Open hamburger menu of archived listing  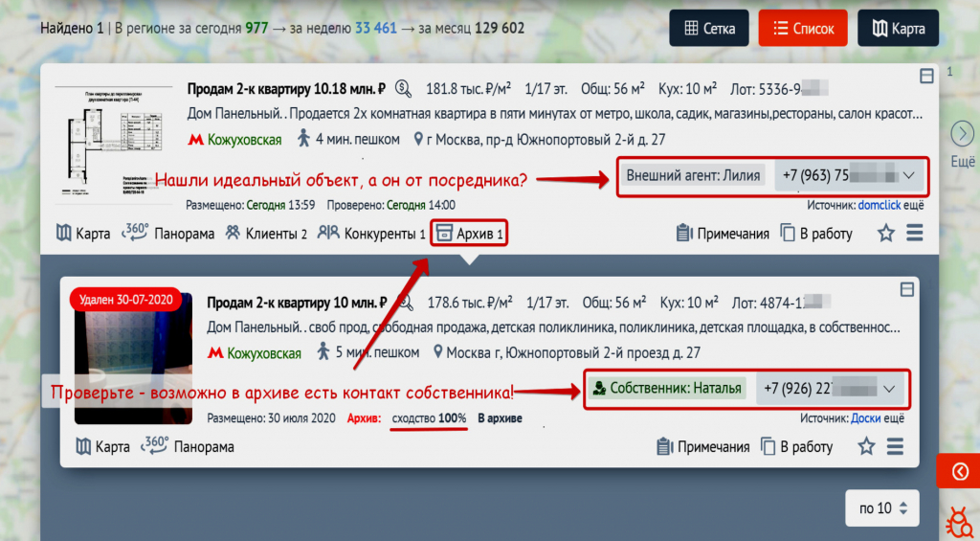[895, 446]
